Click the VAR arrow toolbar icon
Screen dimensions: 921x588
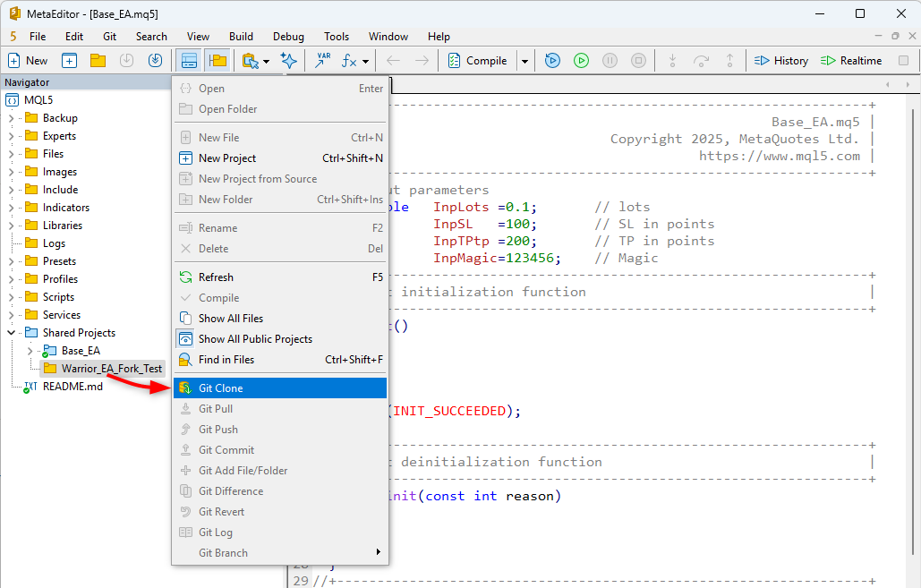point(322,61)
